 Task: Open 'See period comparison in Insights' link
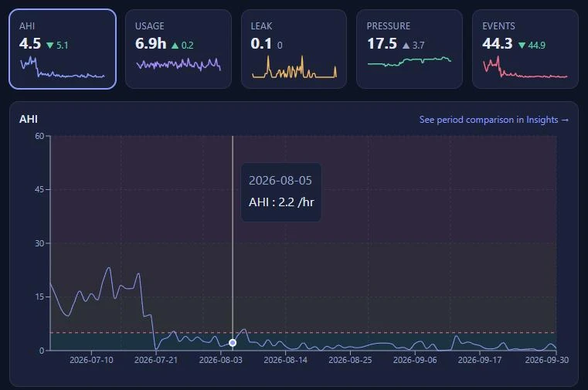[x=494, y=120]
